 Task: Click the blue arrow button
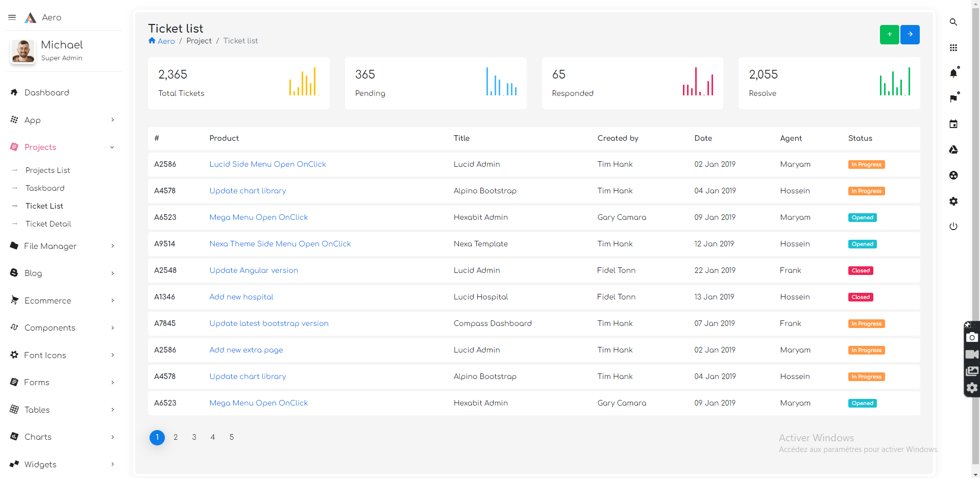pos(910,35)
